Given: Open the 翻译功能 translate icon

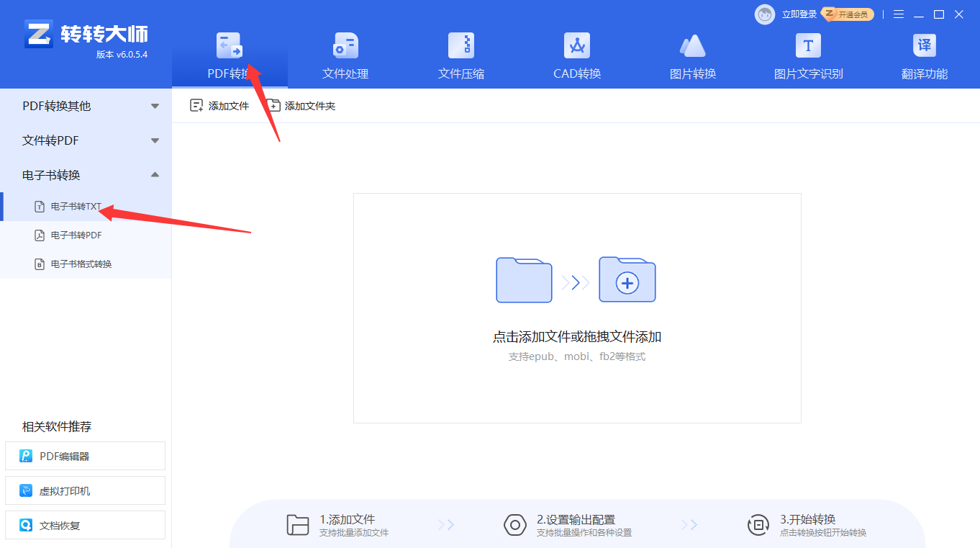Looking at the screenshot, I should tap(925, 45).
